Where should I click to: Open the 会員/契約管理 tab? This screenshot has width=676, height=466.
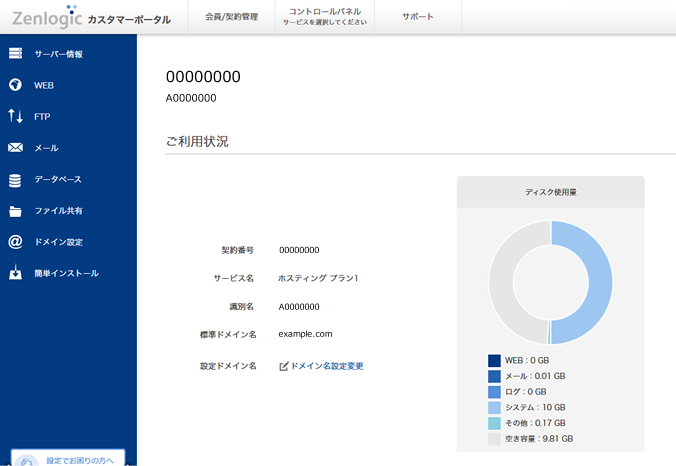[x=229, y=17]
